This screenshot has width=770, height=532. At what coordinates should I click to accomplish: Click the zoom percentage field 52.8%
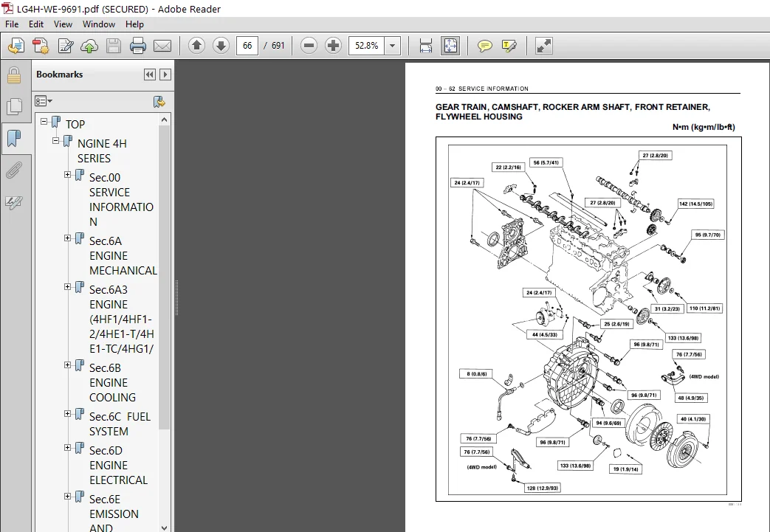point(366,46)
